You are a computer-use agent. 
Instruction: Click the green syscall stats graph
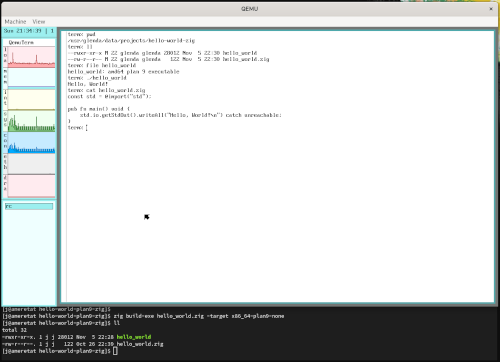coord(31,121)
